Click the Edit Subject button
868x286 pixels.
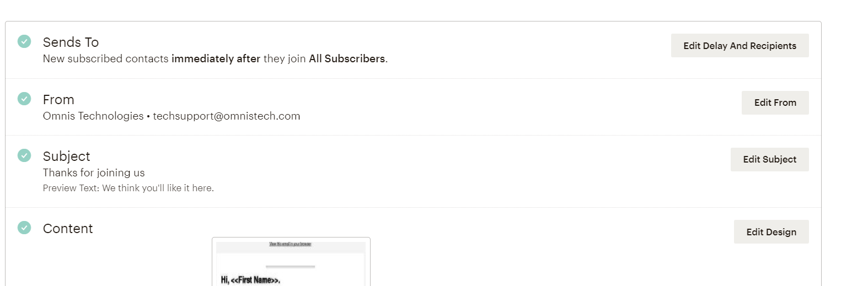(769, 159)
